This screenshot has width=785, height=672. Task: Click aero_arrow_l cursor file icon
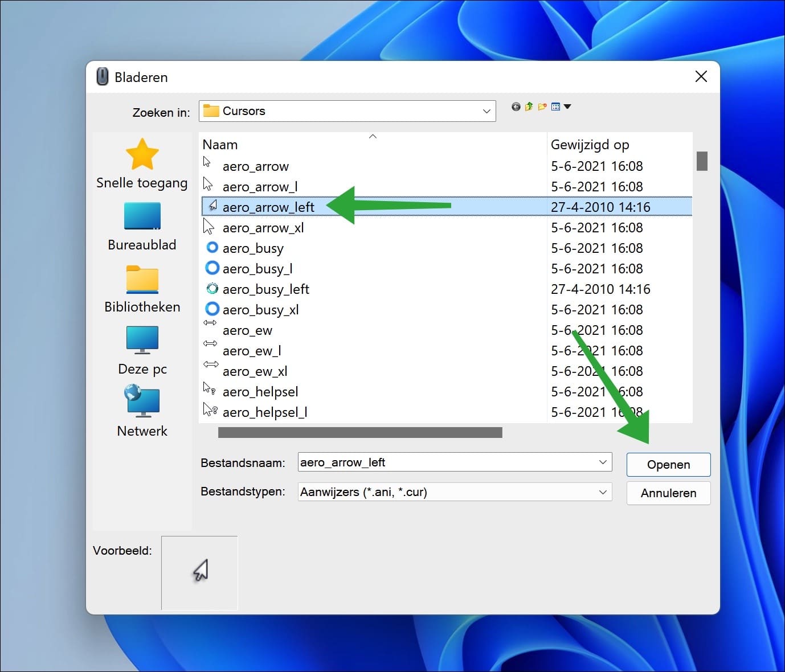coord(208,183)
